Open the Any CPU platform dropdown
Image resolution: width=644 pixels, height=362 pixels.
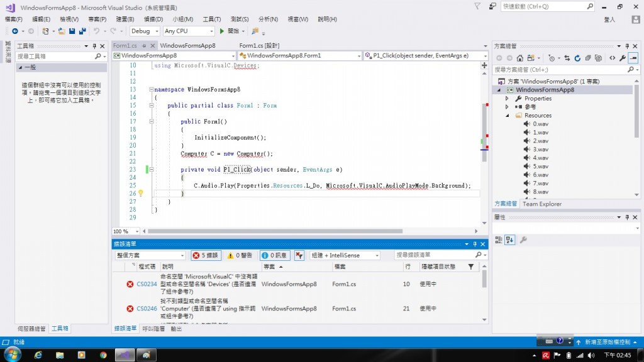pyautogui.click(x=189, y=31)
